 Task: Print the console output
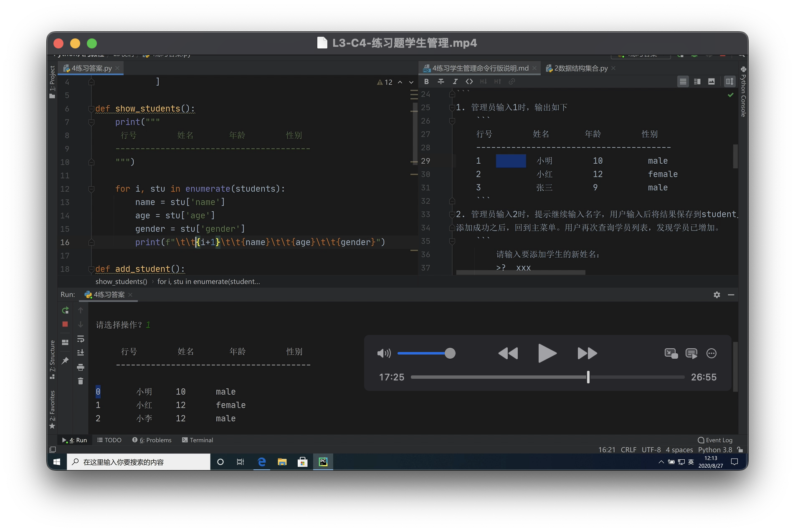coord(81,367)
